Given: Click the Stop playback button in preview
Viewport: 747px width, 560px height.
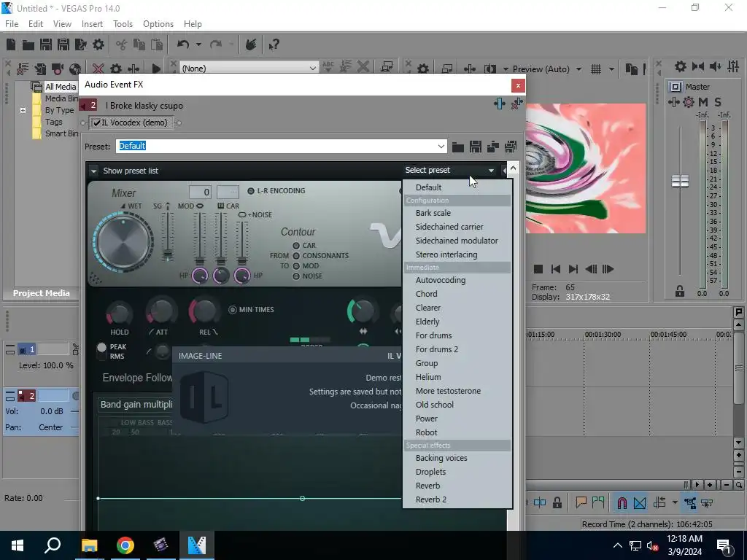Looking at the screenshot, I should [x=538, y=269].
